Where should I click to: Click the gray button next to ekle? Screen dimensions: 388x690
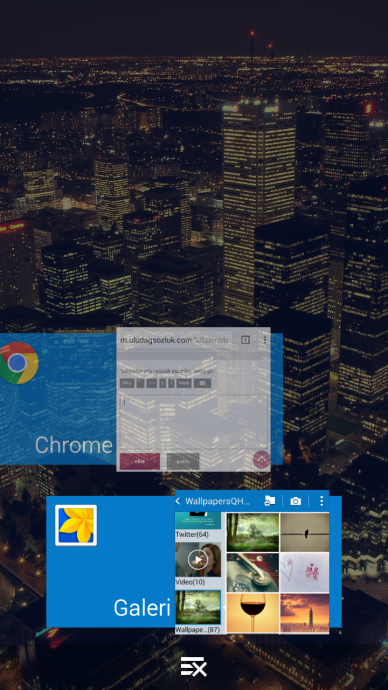183,461
